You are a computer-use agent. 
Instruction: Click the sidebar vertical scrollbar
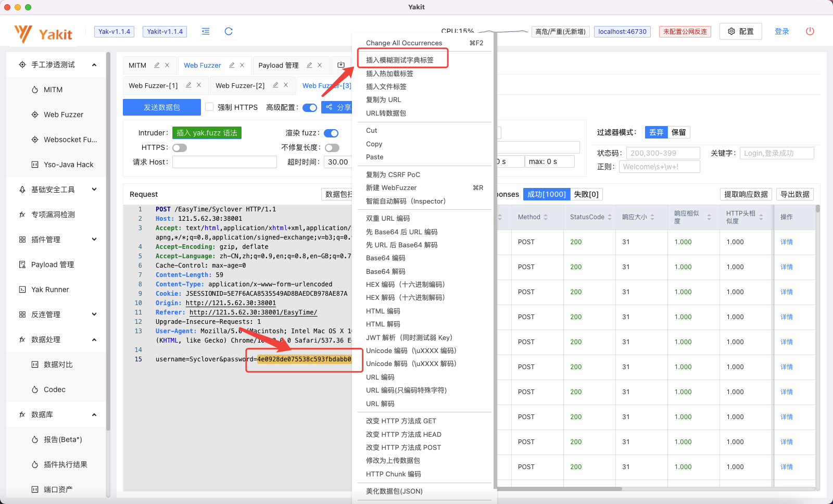click(x=108, y=242)
